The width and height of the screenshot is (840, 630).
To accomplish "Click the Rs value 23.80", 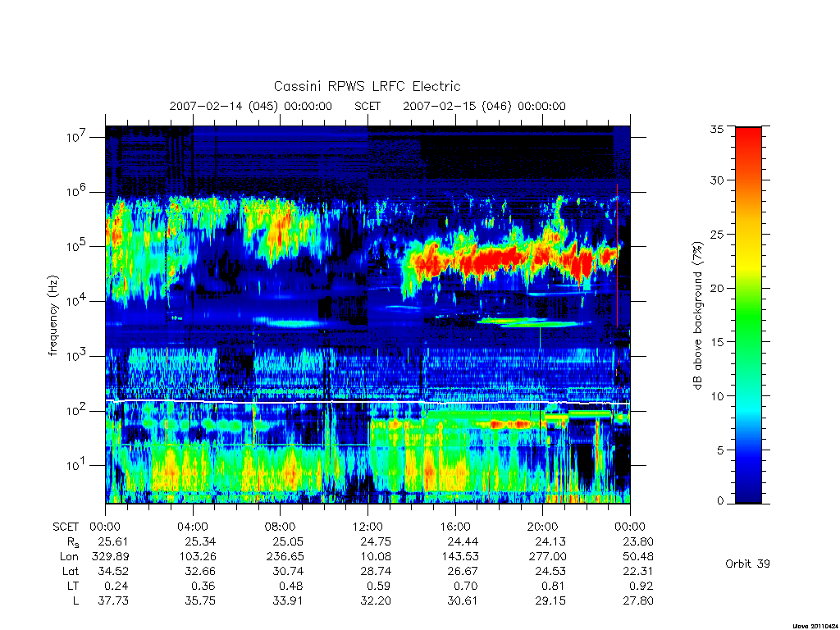I will tap(638, 541).
